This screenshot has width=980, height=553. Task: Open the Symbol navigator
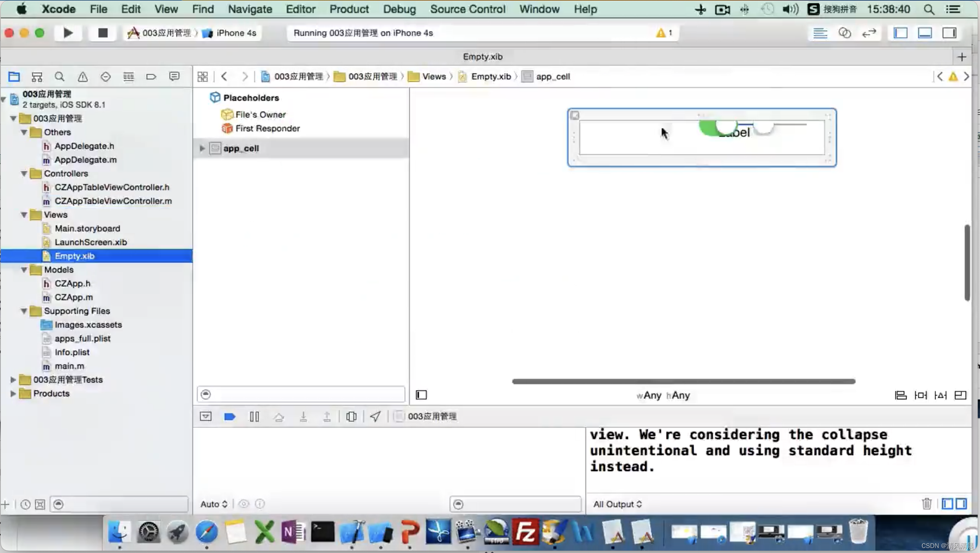(x=37, y=77)
